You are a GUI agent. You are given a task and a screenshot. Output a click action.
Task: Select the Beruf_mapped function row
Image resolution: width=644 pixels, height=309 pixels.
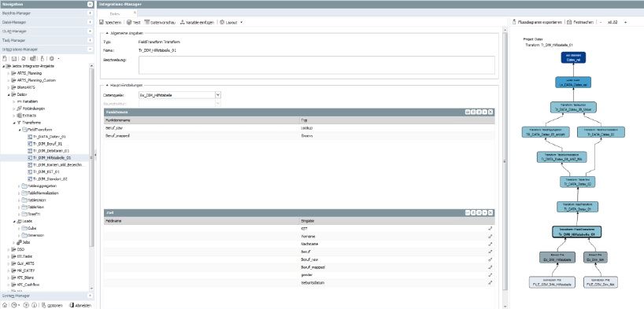(299, 135)
